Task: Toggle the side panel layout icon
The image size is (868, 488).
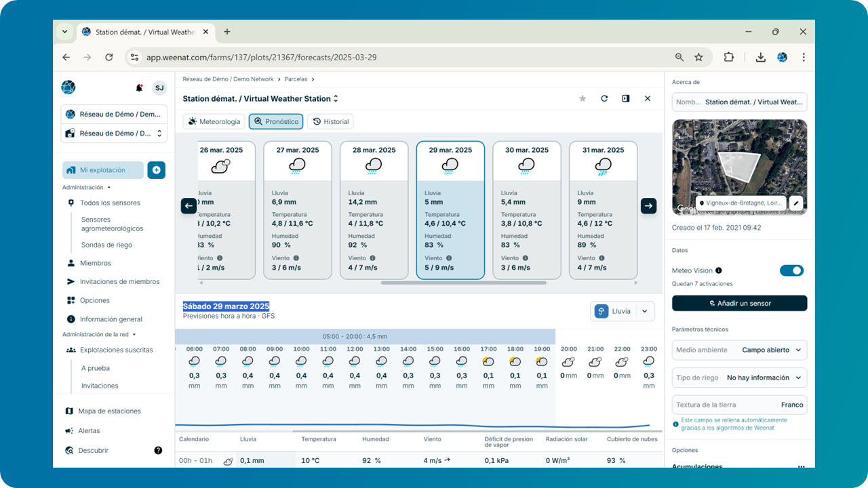Action: tap(626, 99)
